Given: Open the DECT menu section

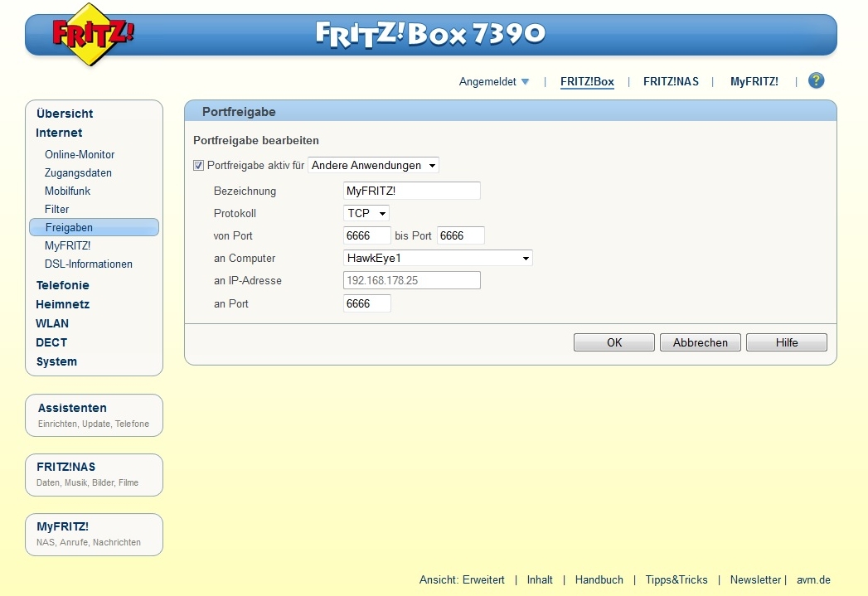Looking at the screenshot, I should coord(51,342).
